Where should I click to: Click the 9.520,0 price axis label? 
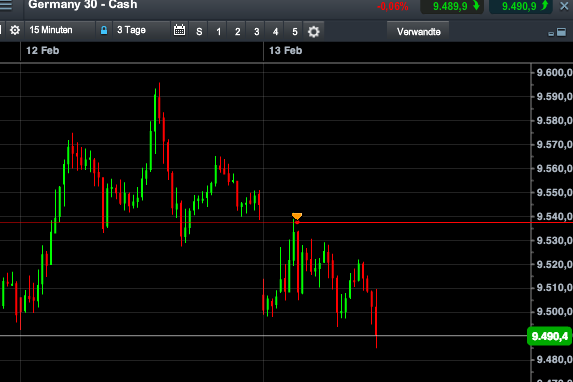(x=554, y=264)
